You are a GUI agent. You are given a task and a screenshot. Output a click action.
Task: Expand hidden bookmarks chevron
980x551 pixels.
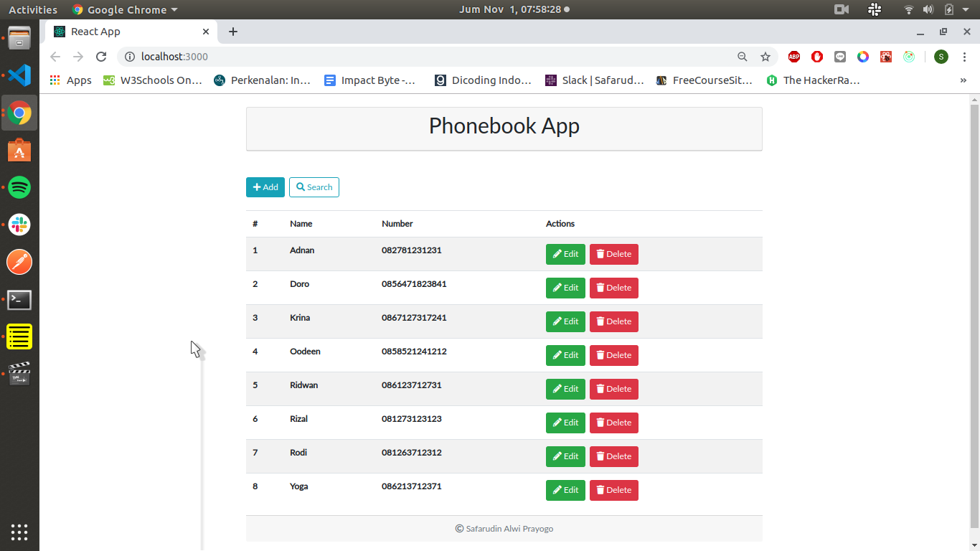pyautogui.click(x=963, y=80)
